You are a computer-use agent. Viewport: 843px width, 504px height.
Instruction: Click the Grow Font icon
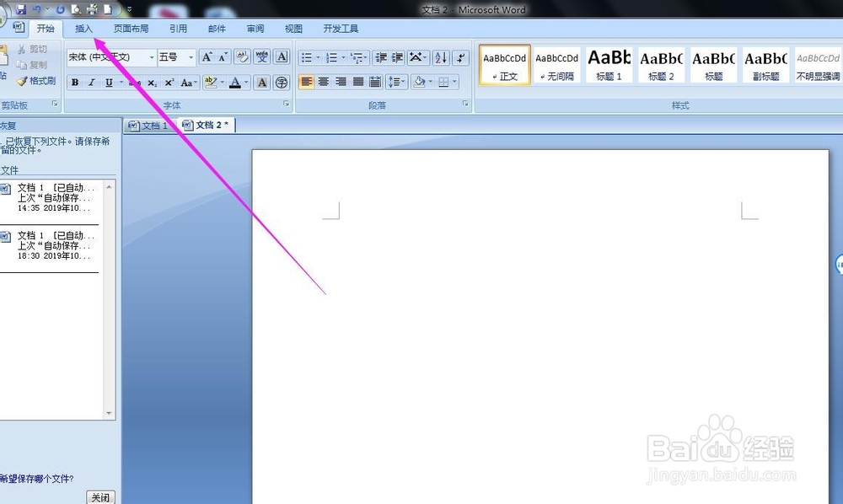pyautogui.click(x=207, y=57)
